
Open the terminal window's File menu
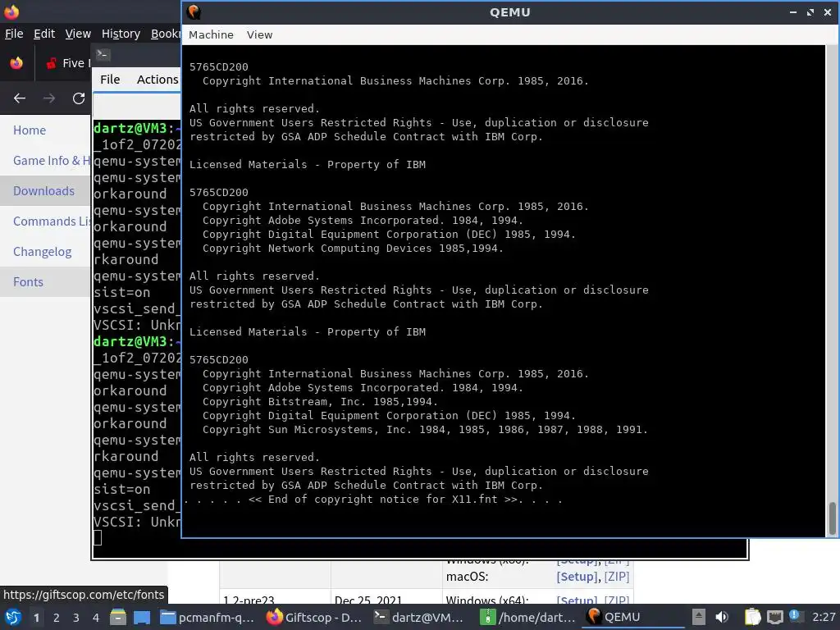pyautogui.click(x=110, y=80)
